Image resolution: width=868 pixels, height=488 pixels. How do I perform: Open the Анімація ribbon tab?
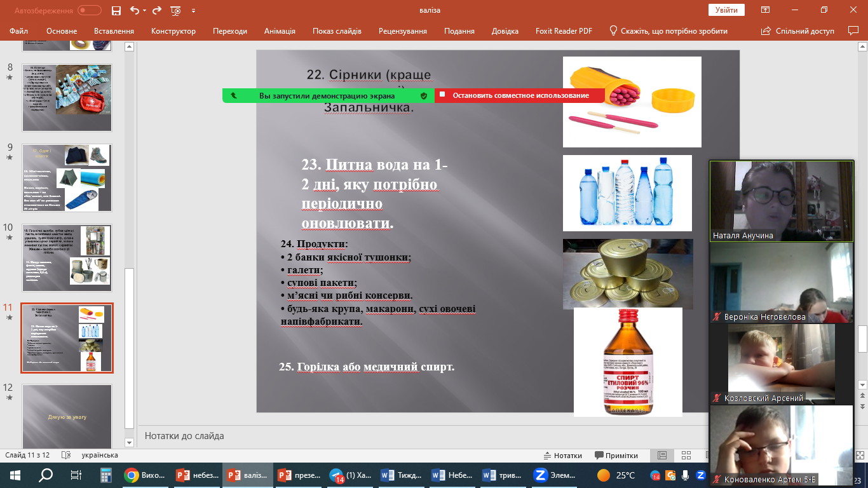(280, 31)
